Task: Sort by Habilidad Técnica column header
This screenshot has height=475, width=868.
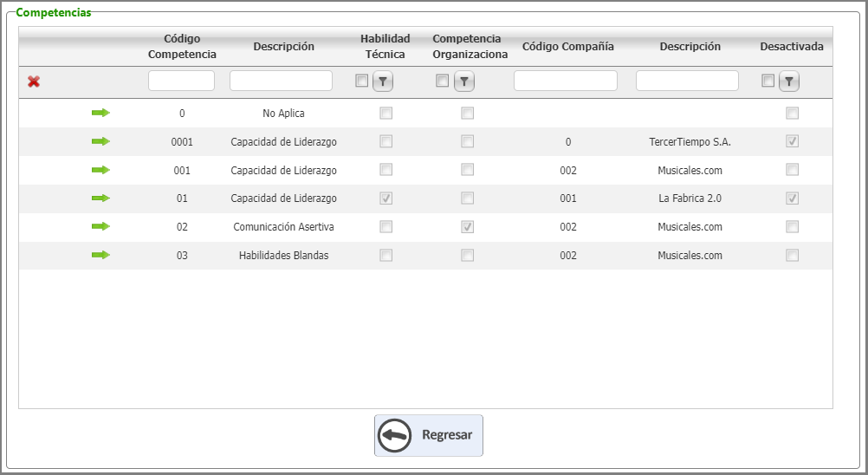Action: 385,47
